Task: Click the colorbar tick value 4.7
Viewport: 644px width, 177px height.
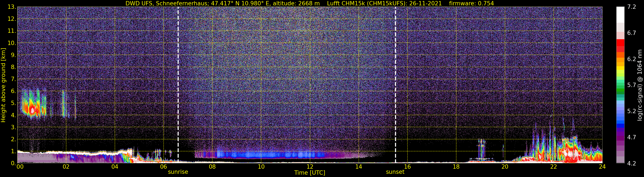Action: pos(632,137)
